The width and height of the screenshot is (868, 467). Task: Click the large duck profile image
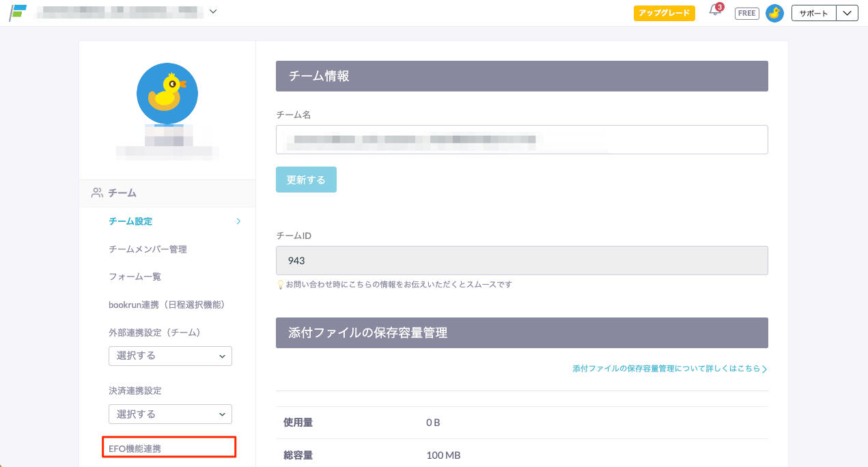(x=167, y=94)
